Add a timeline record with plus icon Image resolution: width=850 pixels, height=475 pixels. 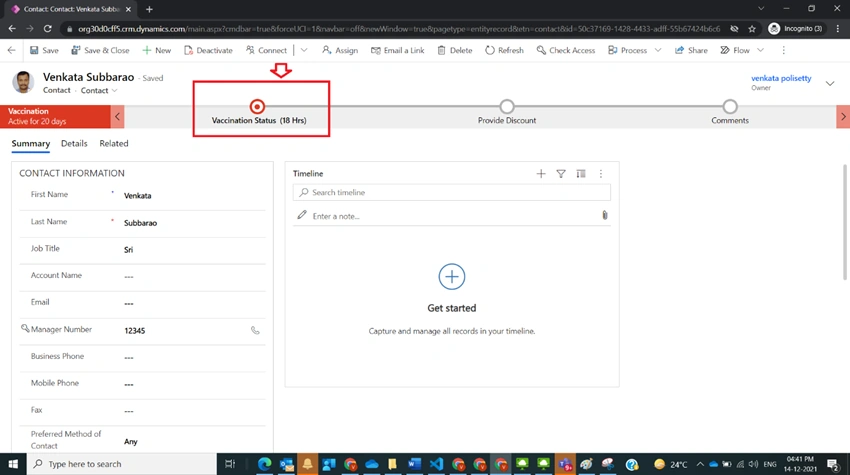(541, 174)
